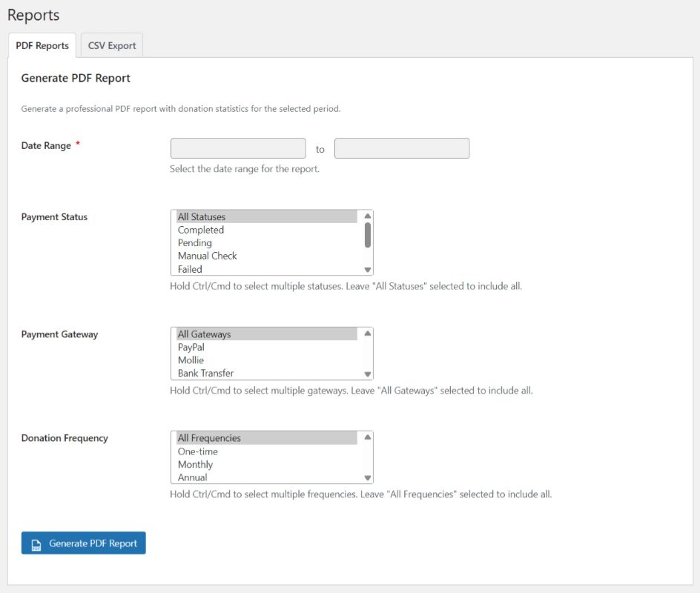700x593 pixels.
Task: Switch to the CSV Export tab
Action: [112, 45]
